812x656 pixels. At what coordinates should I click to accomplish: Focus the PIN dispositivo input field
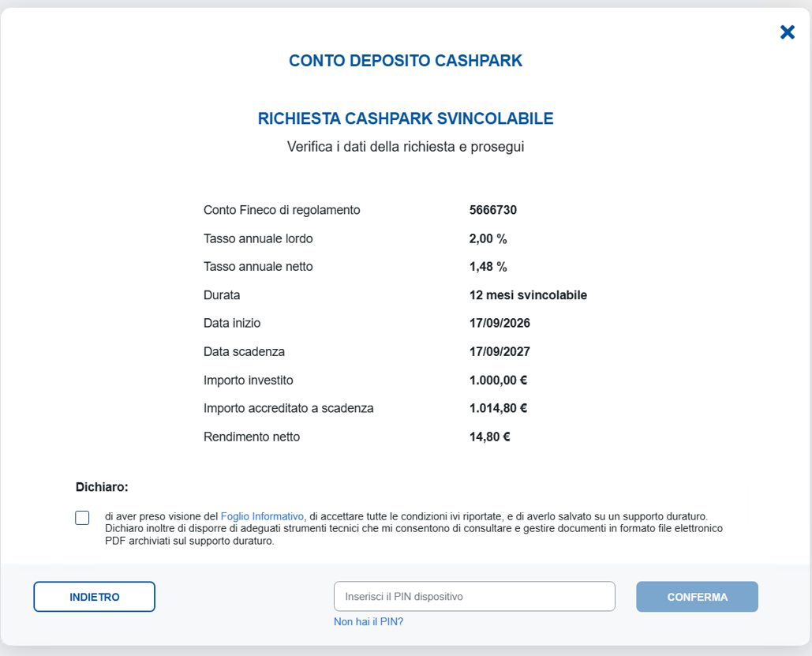point(474,597)
